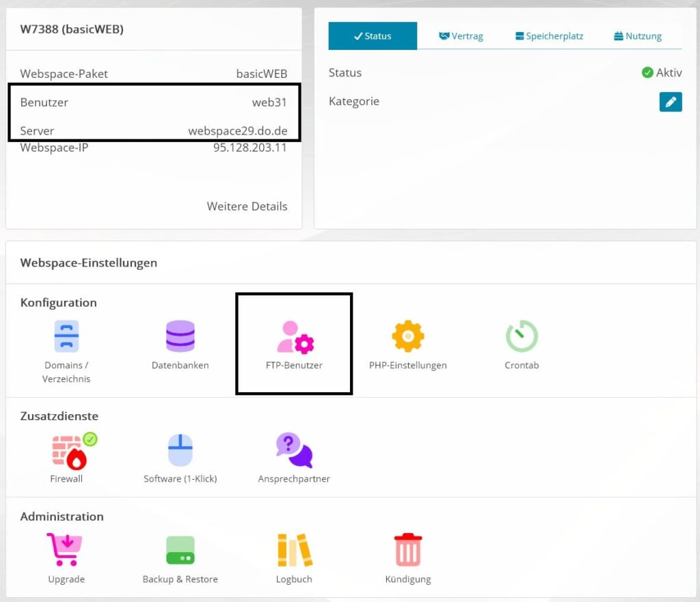Screen dimensions: 700x602
Task: Switch to the Vertrag tab
Action: point(461,36)
